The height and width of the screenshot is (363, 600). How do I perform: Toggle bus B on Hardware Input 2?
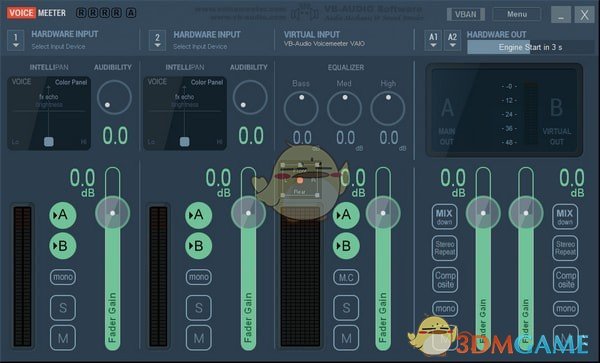198,246
